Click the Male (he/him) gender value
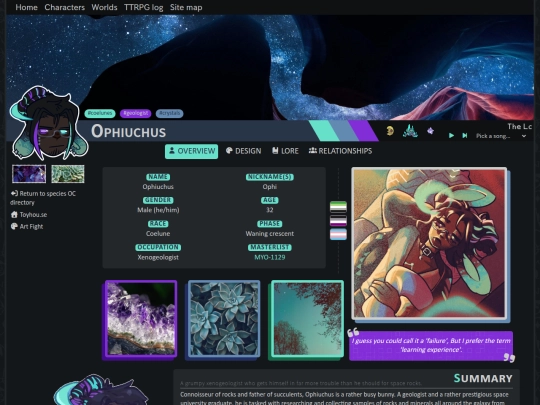The height and width of the screenshot is (405, 540). pyautogui.click(x=158, y=210)
